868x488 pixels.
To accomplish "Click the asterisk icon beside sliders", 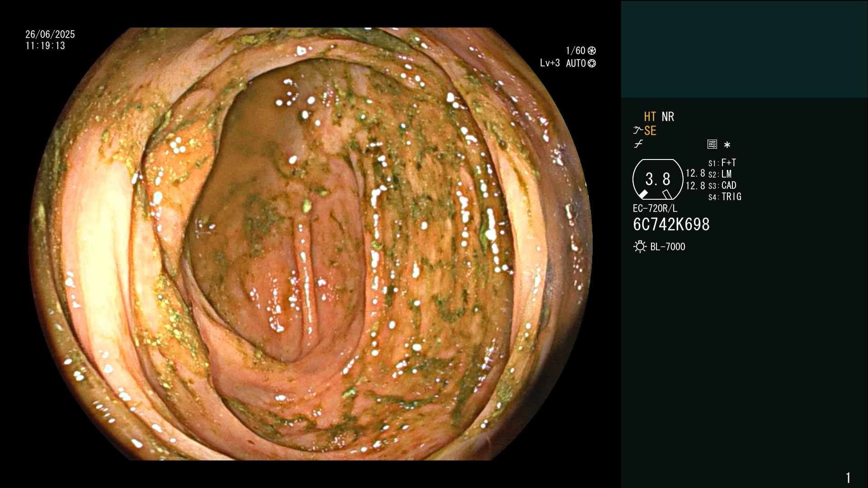I will pos(727,145).
